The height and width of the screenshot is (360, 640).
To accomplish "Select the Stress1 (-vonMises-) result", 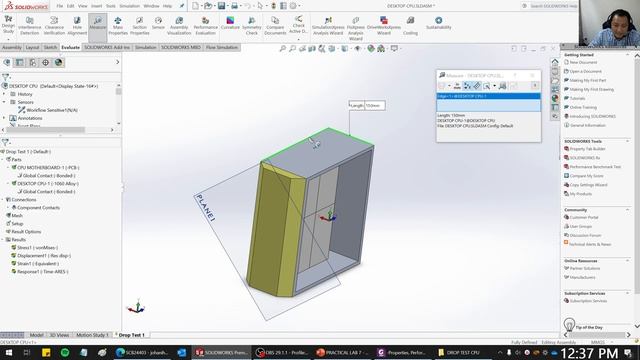I will click(x=38, y=248).
